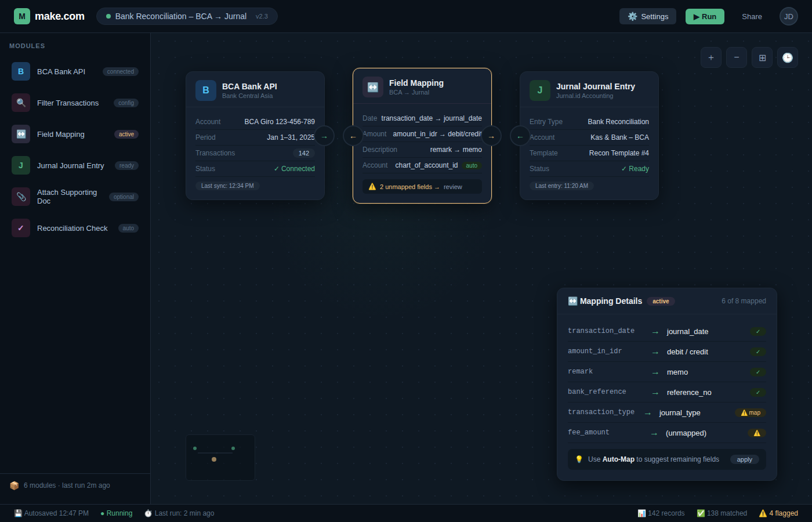Click the Field Mapping arrows icon in sidebar

pos(21,134)
